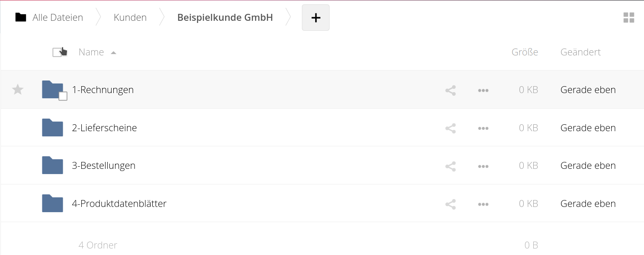Open the three-dot menu for 1-Rechnungen

[x=483, y=90]
